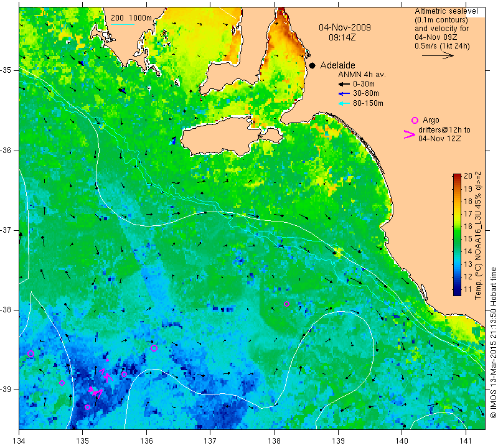
Task: Click the cyan 80-150m arrow legend symbol
Action: 344,103
